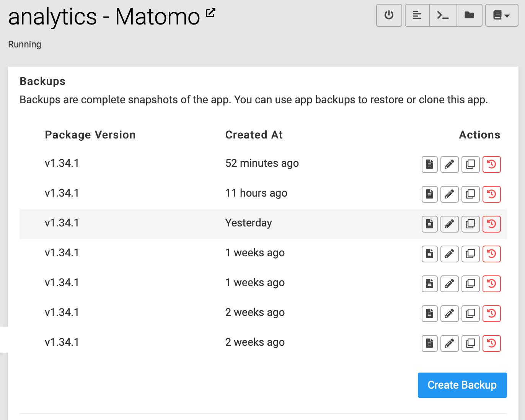This screenshot has height=420, width=525.
Task: Edit the 11 hours ago backup
Action: coord(450,194)
